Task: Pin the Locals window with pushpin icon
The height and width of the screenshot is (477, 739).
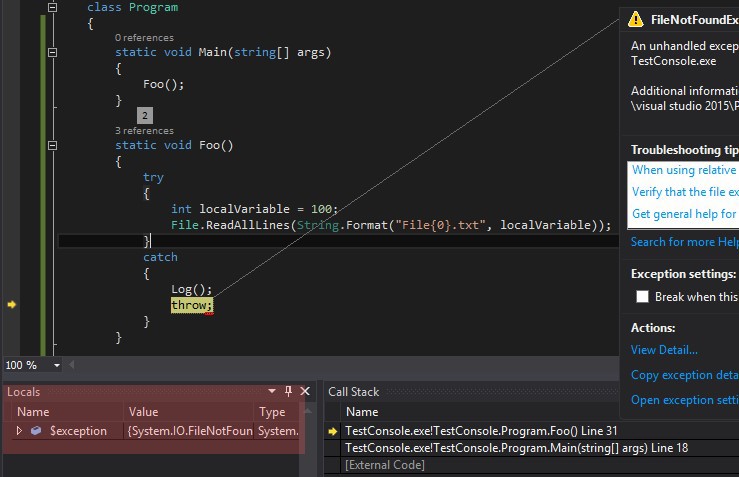Action: (x=288, y=391)
